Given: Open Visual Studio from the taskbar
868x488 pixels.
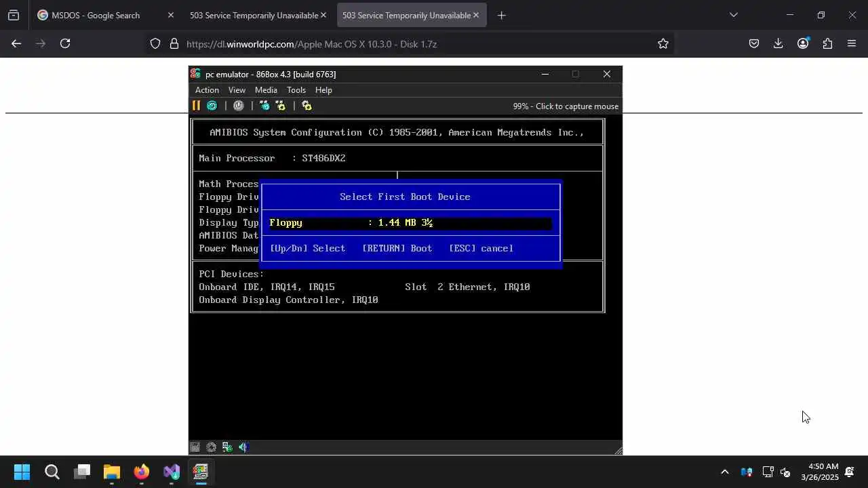Looking at the screenshot, I should (172, 472).
